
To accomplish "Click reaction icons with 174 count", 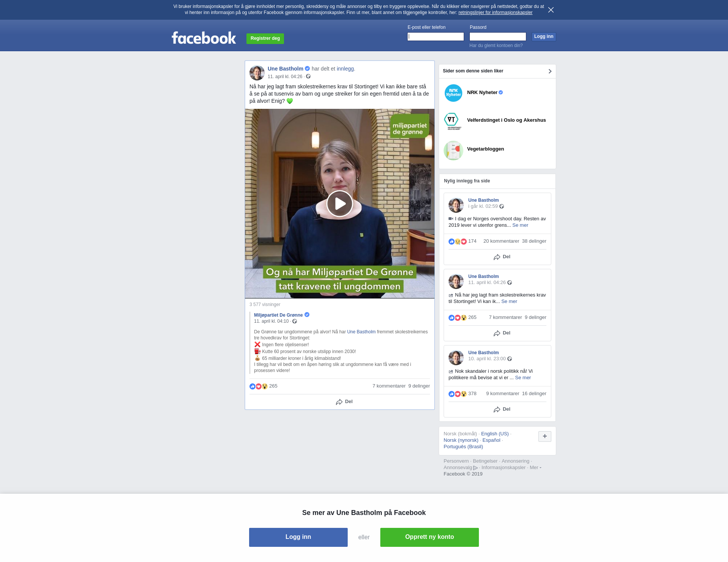I will tap(458, 242).
